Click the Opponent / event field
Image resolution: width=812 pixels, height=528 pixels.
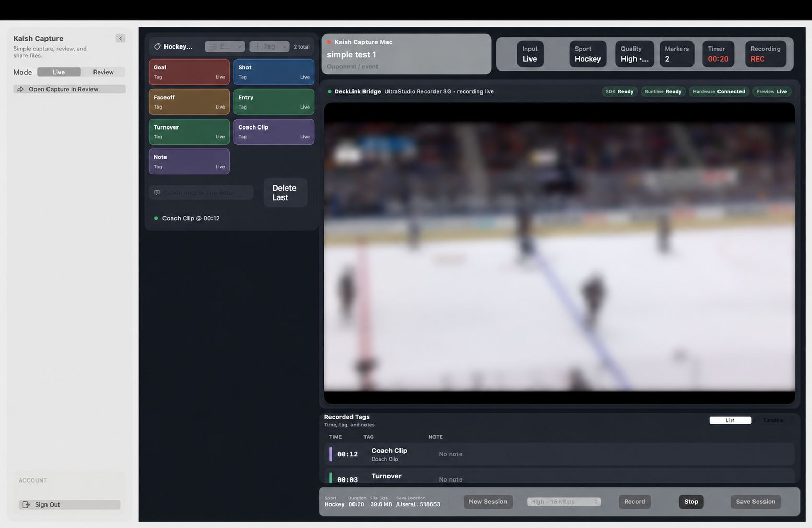point(352,66)
